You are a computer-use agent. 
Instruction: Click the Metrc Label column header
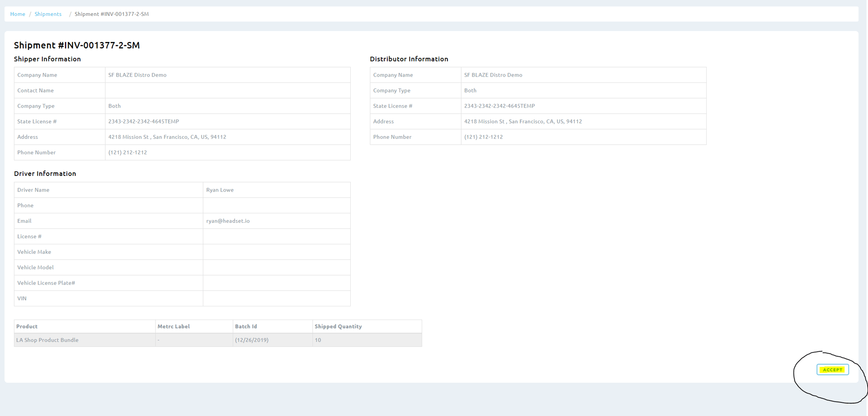[x=174, y=326]
